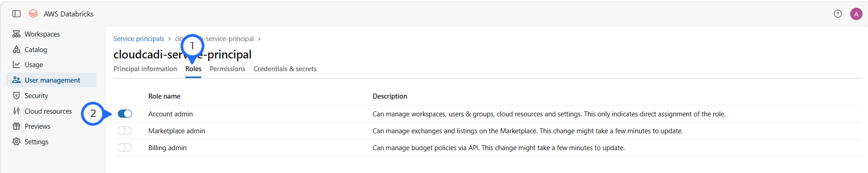The image size is (868, 173).
Task: Click the Settings gear icon
Action: (x=16, y=142)
